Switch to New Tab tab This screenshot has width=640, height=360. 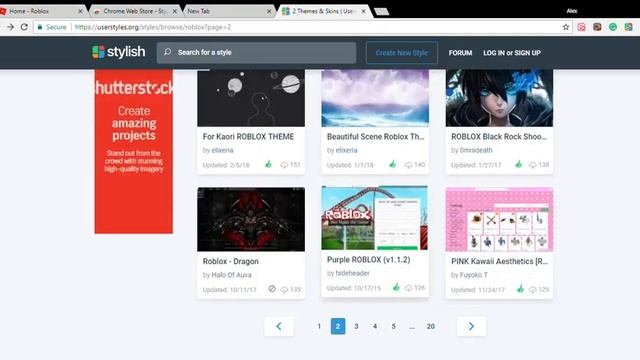coord(229,11)
